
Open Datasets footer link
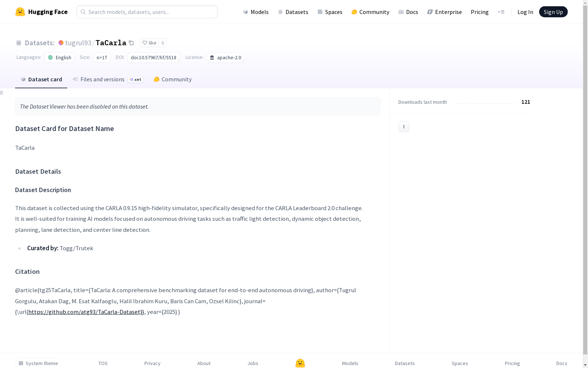(x=405, y=363)
